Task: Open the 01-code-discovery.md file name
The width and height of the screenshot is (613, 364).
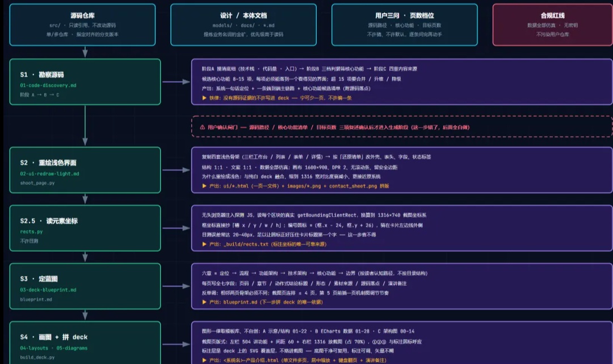Action: pos(48,85)
